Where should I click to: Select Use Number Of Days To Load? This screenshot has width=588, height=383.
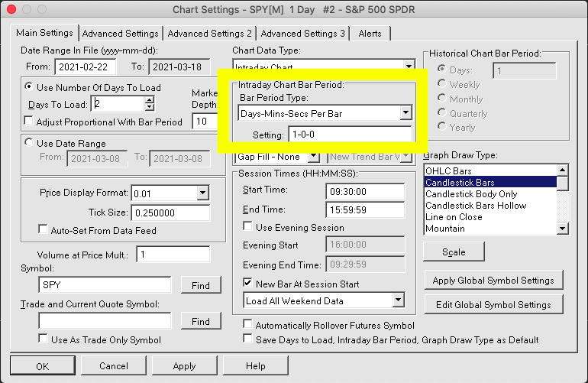click(29, 86)
